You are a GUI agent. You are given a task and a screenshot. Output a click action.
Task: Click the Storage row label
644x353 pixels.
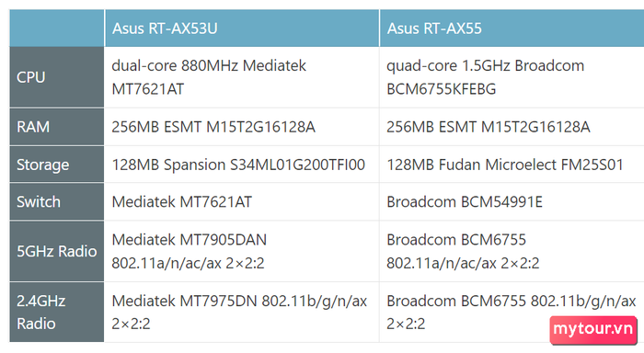click(57, 165)
